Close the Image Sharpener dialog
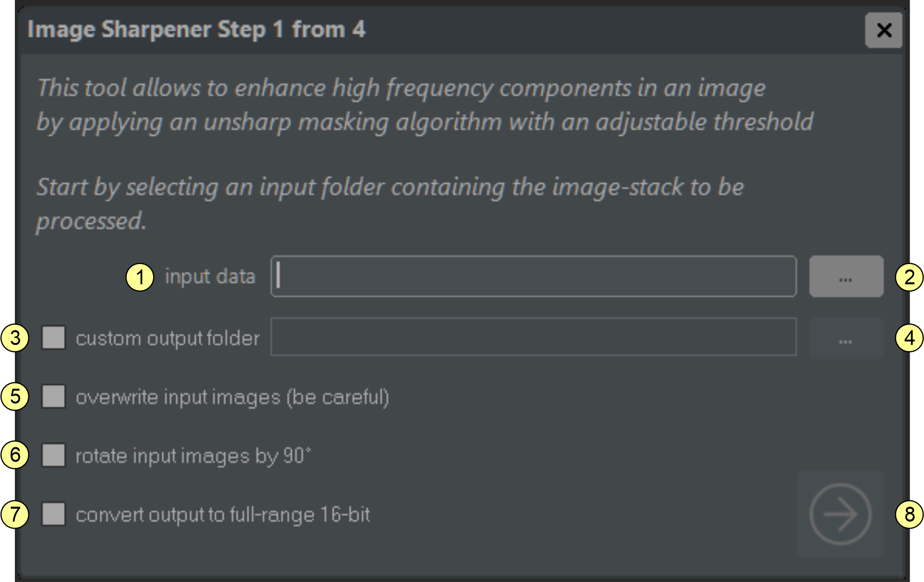The image size is (924, 582). pos(883,30)
